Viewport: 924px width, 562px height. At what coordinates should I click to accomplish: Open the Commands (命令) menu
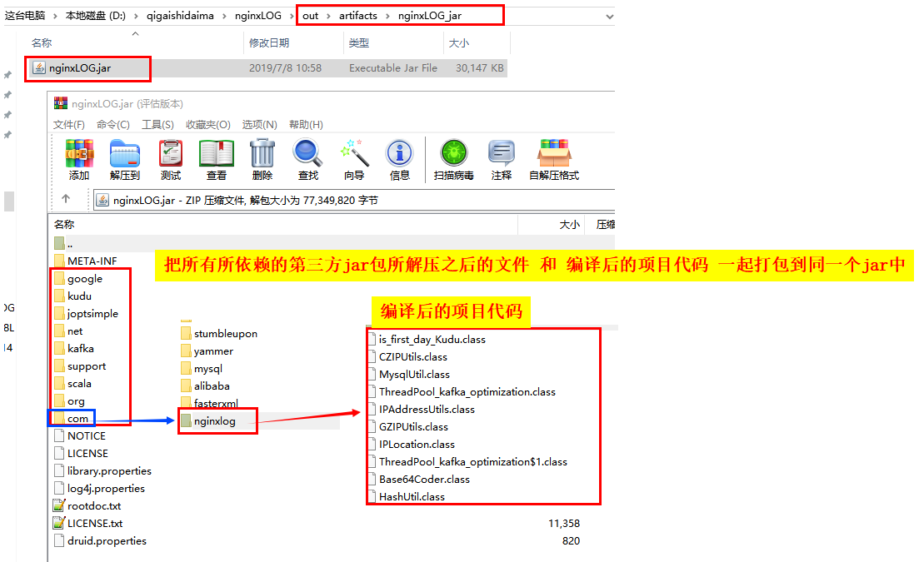(x=113, y=125)
